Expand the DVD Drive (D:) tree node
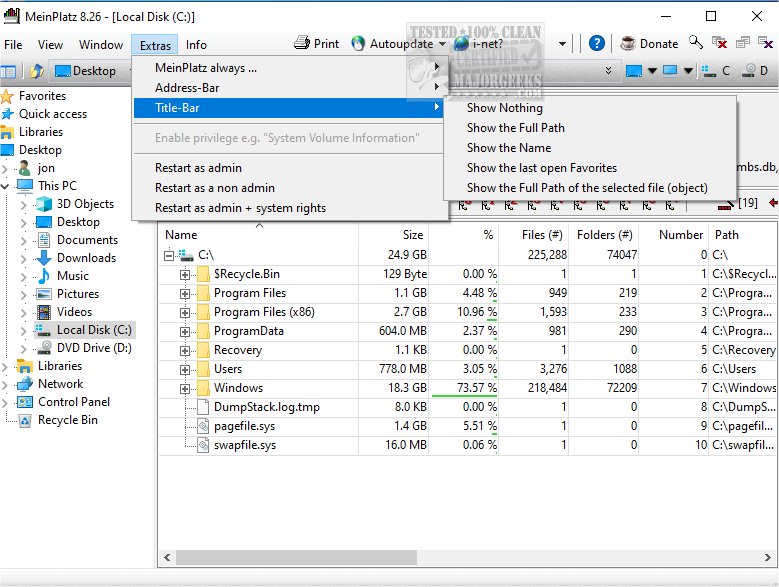This screenshot has height=587, width=779. pos(23,349)
